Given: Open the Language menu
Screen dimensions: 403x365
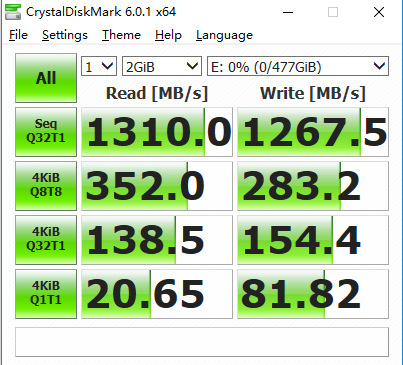Looking at the screenshot, I should pos(224,35).
